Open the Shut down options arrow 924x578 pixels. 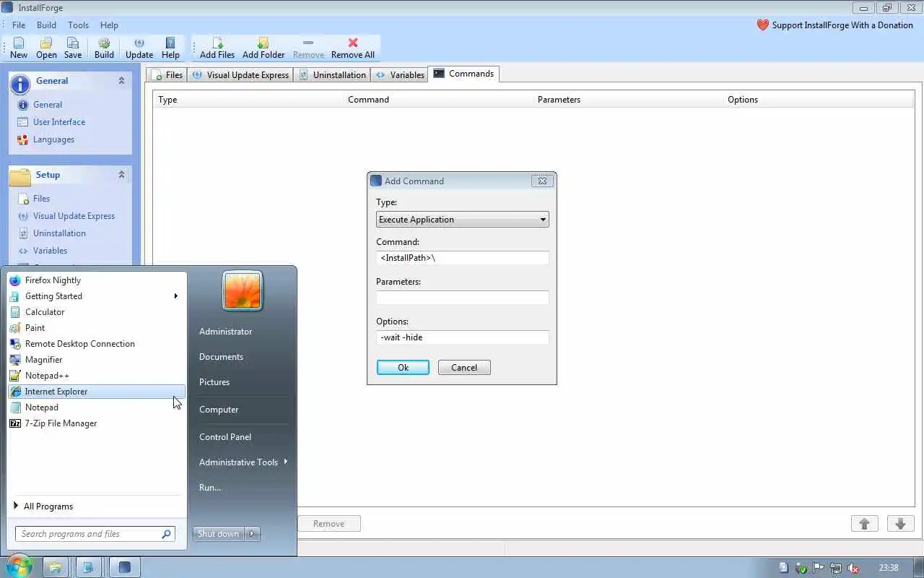tap(252, 534)
